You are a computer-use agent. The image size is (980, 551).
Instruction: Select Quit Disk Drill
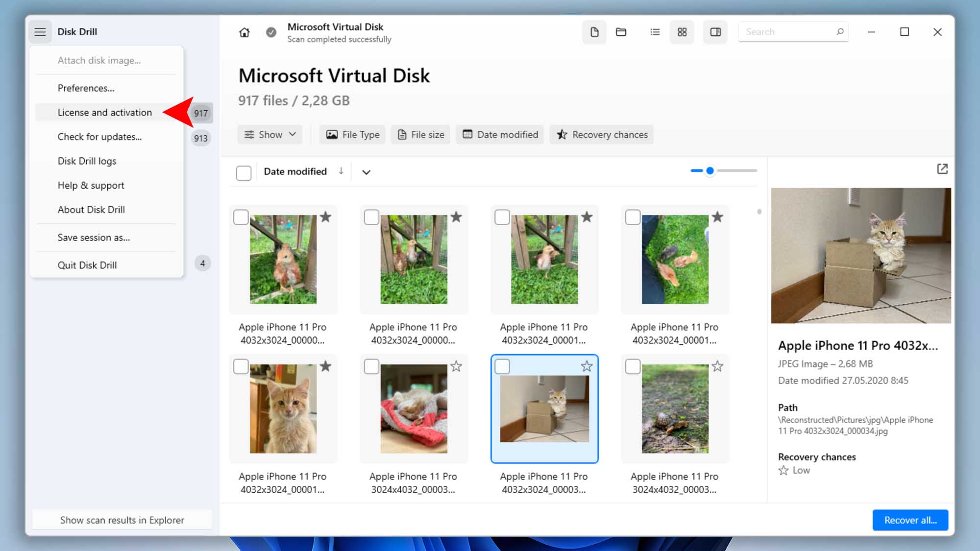(x=106, y=265)
